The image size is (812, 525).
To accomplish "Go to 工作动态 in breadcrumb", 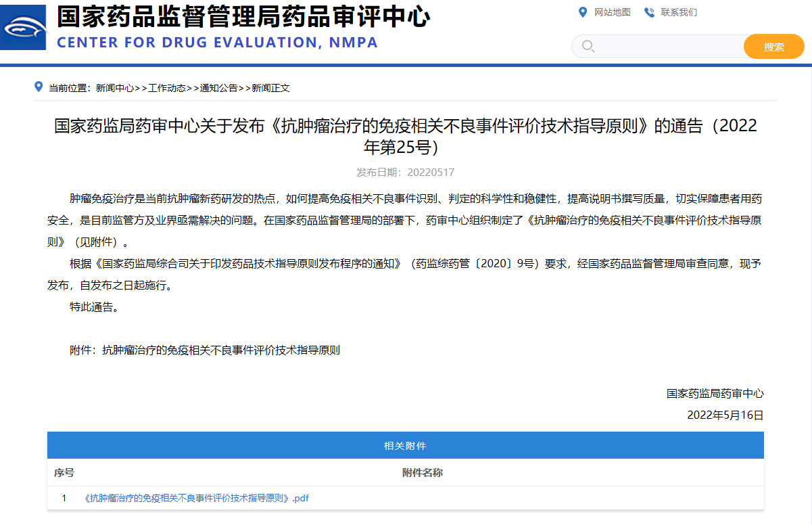I will click(167, 88).
